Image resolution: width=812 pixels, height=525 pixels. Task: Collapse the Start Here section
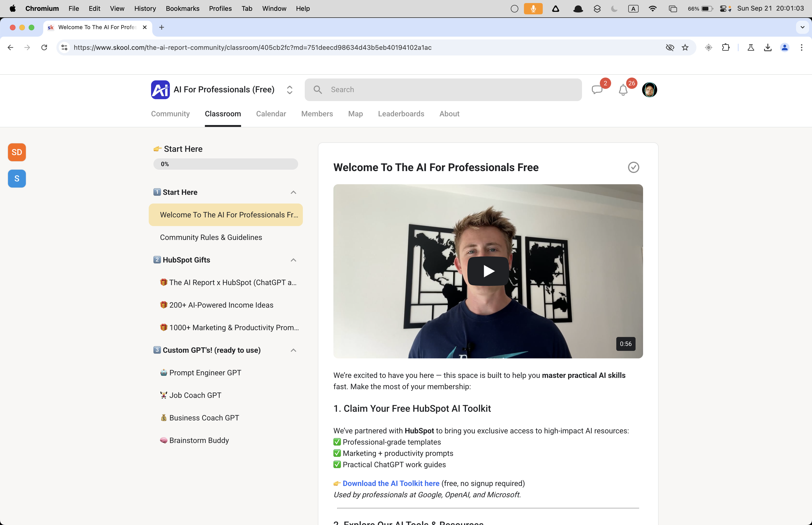coord(293,192)
